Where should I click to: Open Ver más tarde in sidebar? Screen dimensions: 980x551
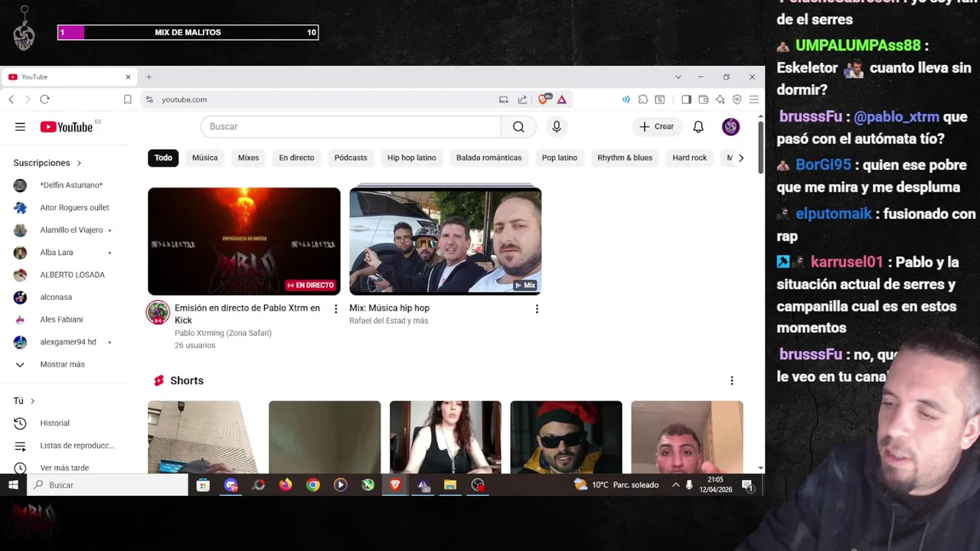click(x=64, y=468)
